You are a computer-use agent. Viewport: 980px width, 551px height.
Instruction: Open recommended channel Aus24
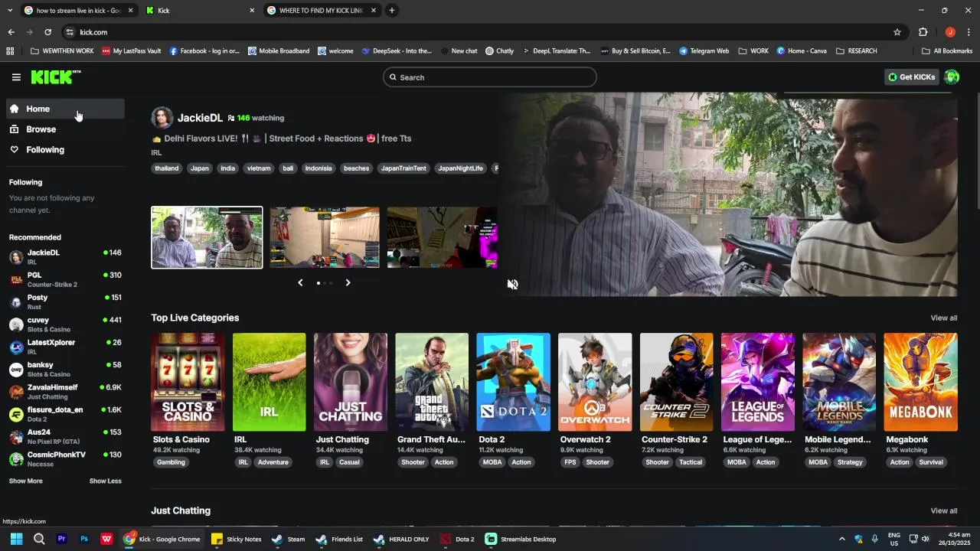(65, 436)
